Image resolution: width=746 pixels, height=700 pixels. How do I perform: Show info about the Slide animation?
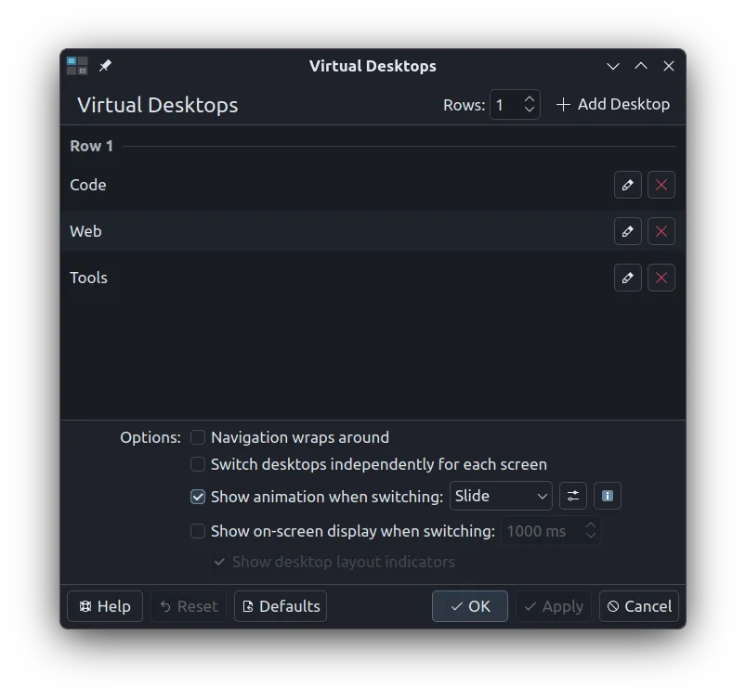(607, 496)
